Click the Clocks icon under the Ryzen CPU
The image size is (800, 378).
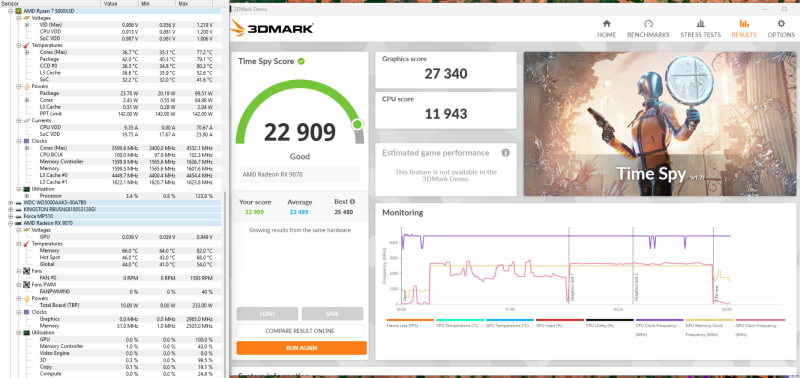point(26,141)
